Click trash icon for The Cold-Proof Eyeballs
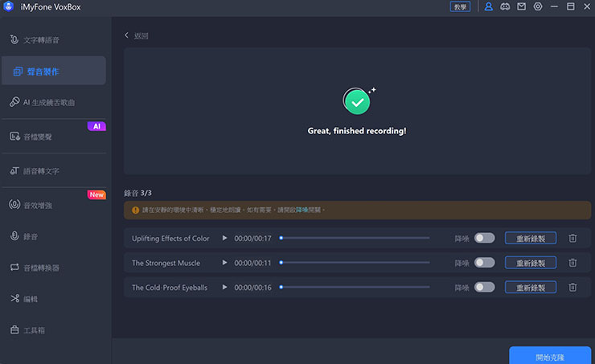The height and width of the screenshot is (364, 595). click(572, 287)
